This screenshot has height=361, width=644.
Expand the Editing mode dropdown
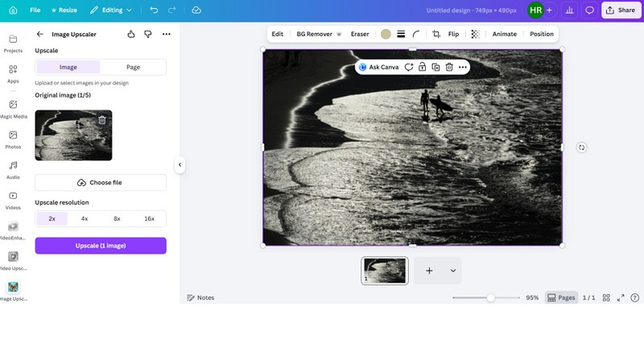click(x=111, y=10)
